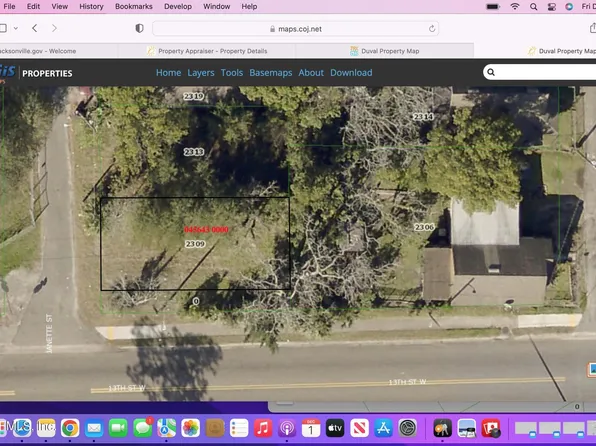
Task: Open the Basemaps menu
Action: (271, 73)
